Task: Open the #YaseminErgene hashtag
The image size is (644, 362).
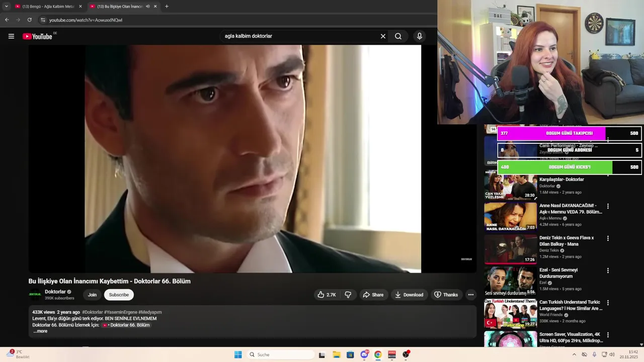Action: coord(121,312)
